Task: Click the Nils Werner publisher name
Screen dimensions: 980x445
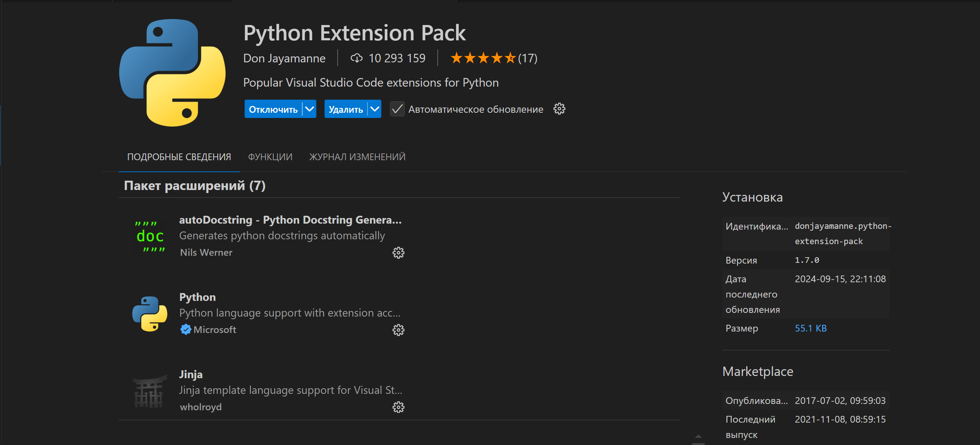Action: point(206,252)
